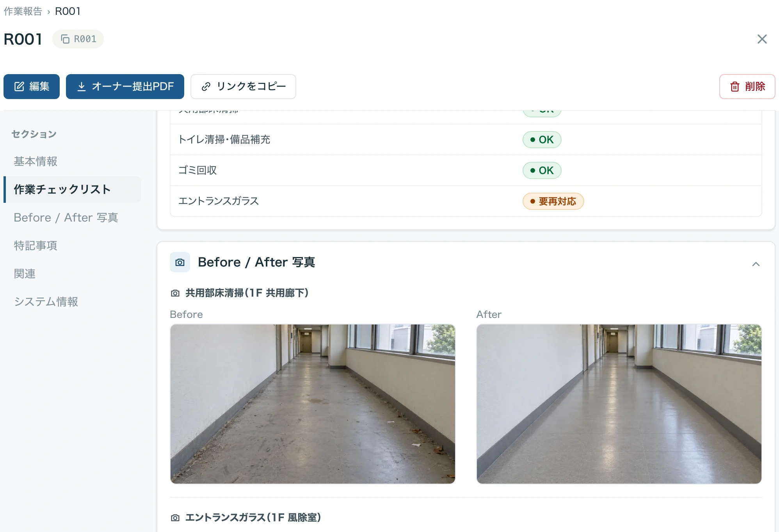The image size is (779, 532).
Task: Click OK status of トイレ清掃・備品補充
Action: 542,140
